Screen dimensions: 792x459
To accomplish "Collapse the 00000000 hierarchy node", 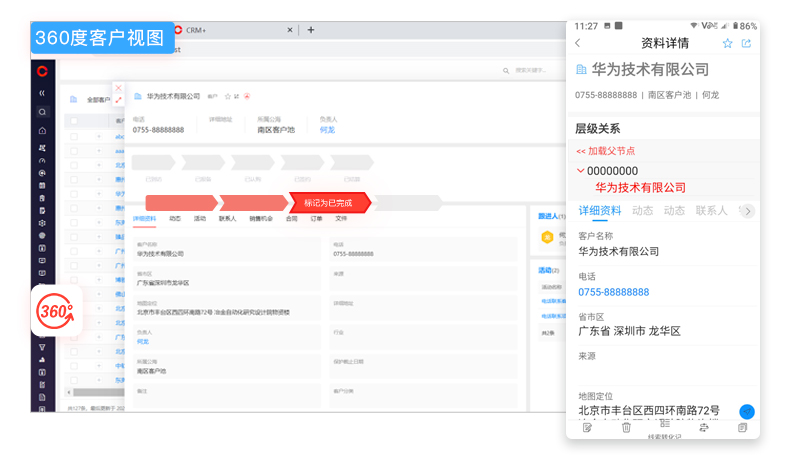I will coord(581,171).
